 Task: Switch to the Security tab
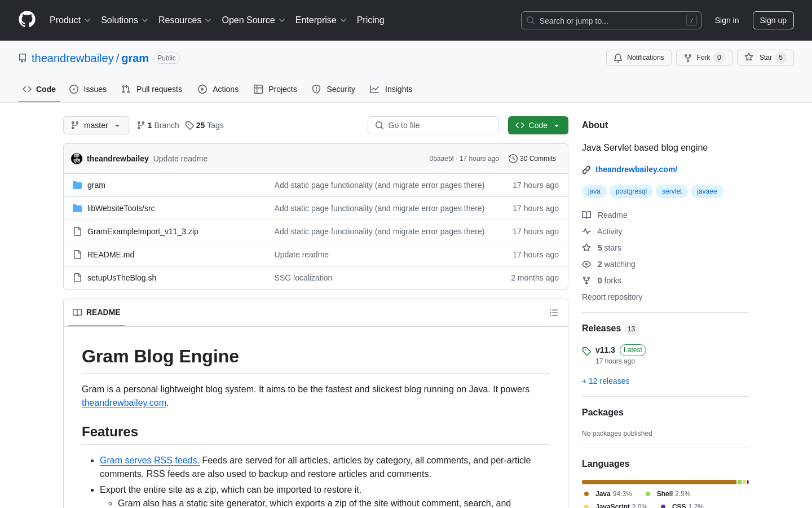tap(334, 89)
